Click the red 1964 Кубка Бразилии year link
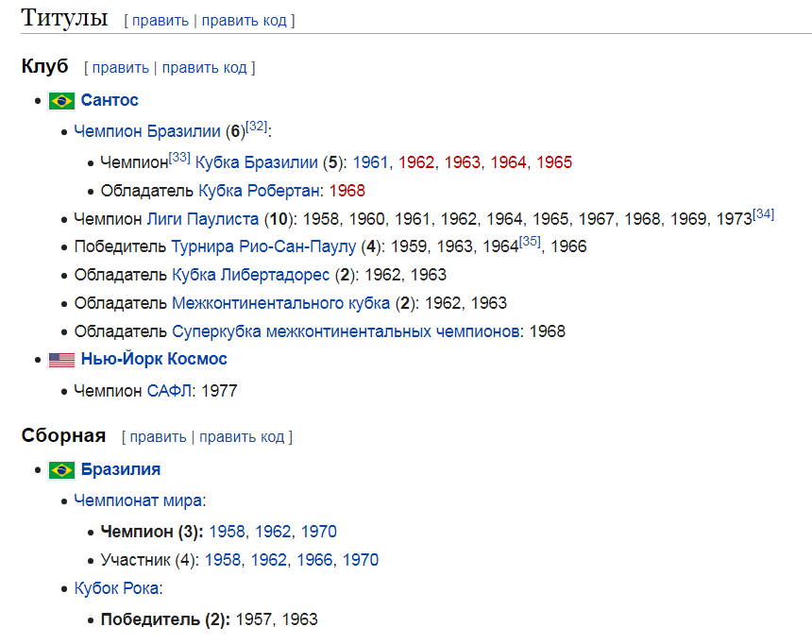Viewport: 812px width, 644px height. pos(509,162)
